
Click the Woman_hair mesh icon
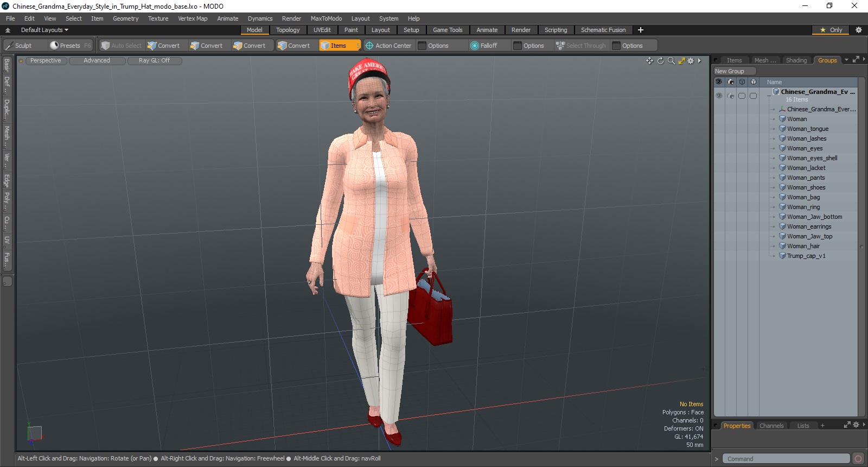pos(783,246)
